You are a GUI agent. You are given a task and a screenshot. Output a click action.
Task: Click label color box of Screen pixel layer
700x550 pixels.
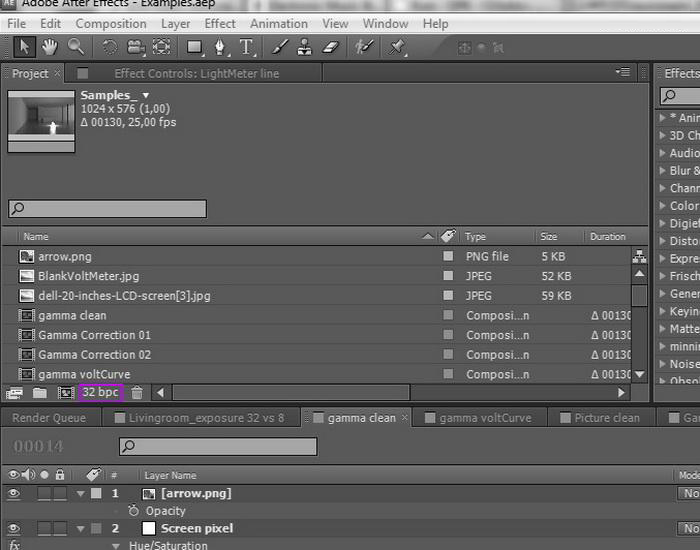(x=96, y=529)
